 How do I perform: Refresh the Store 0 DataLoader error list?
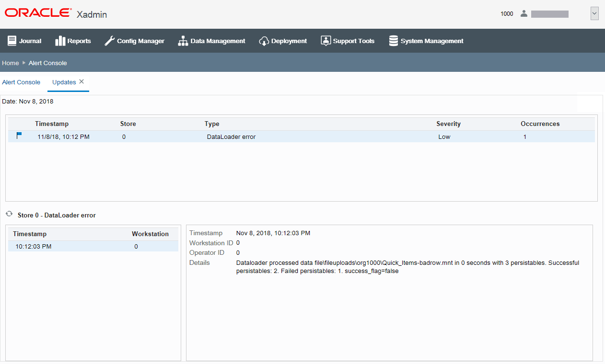[x=9, y=215]
